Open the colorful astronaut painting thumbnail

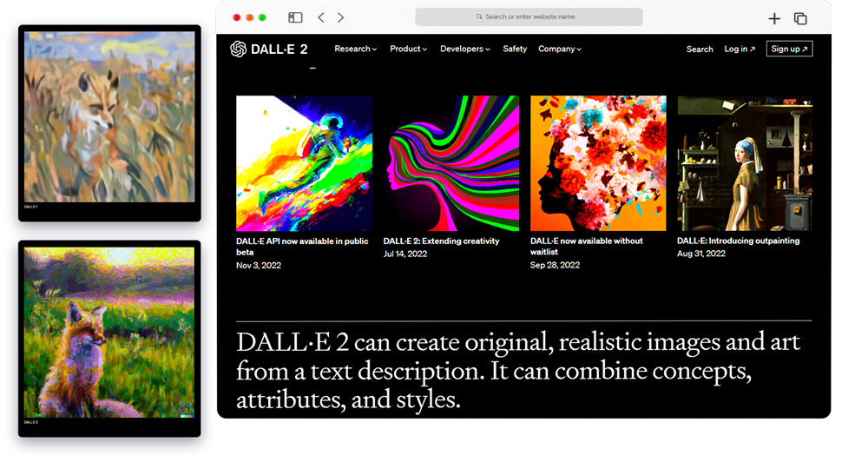(305, 163)
